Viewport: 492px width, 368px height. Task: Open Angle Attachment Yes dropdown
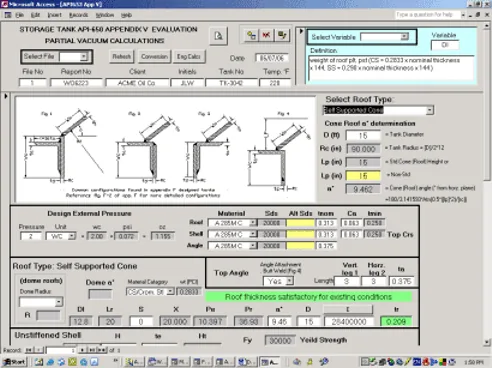[x=290, y=281]
